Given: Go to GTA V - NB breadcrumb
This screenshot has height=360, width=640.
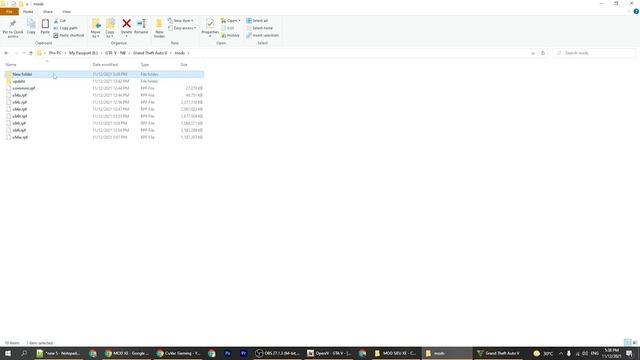Looking at the screenshot, I should (x=116, y=53).
